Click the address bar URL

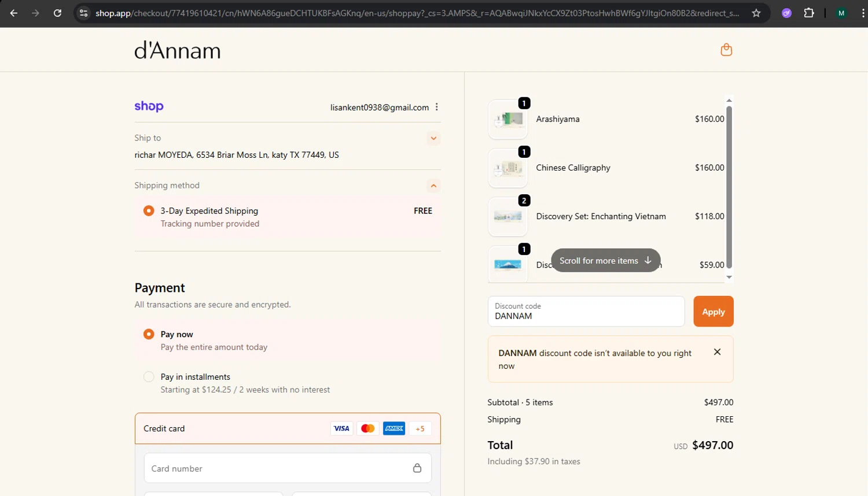pos(417,13)
